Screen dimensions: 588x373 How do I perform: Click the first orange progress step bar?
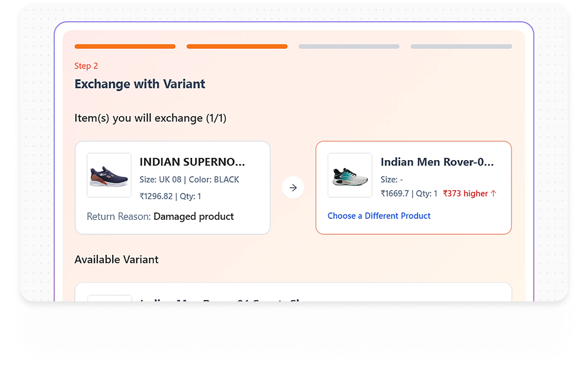pyautogui.click(x=125, y=46)
